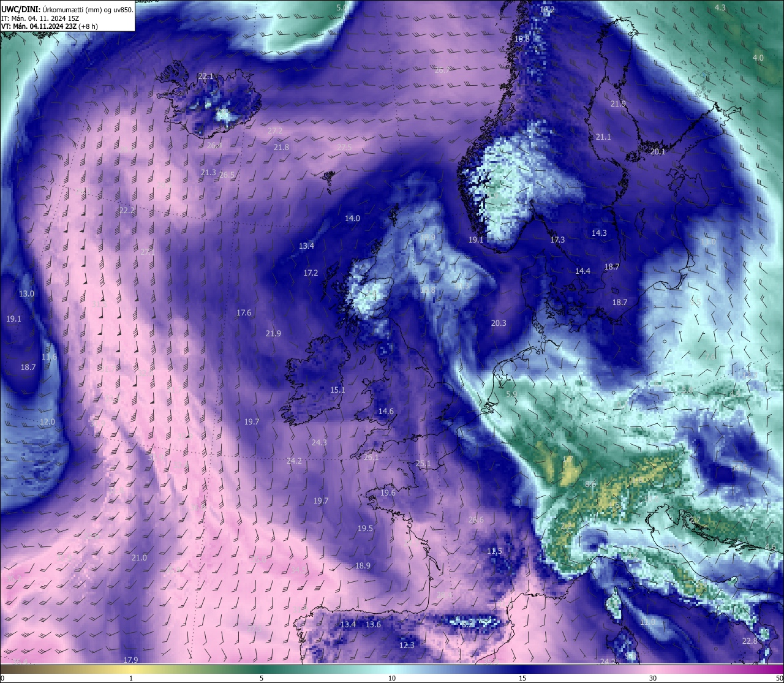
Task: Click the 26.6 value over France
Action: pos(476,520)
